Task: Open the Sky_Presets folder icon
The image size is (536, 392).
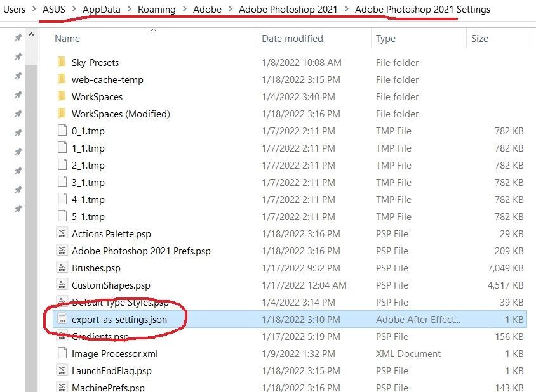Action: coord(62,62)
